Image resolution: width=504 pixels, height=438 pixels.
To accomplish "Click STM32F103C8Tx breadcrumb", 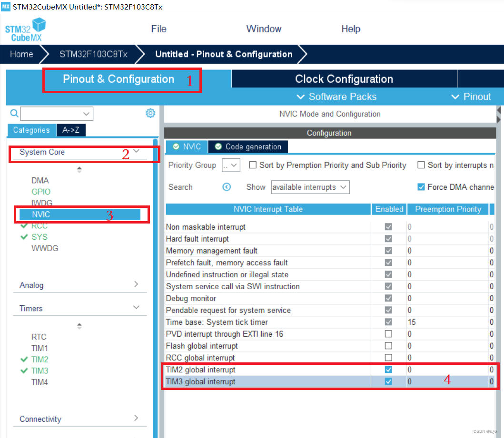I will click(x=93, y=54).
